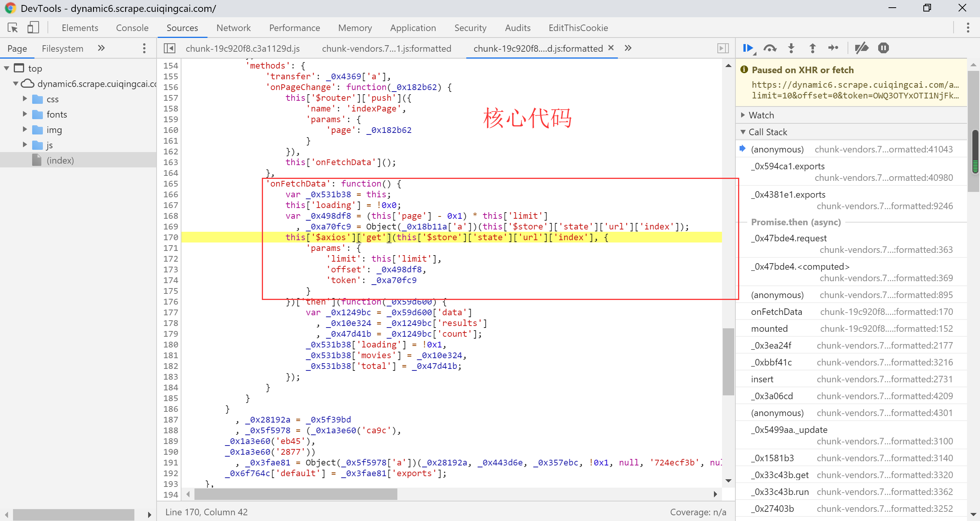Toggle pause on exceptions
Image resolution: width=980 pixels, height=521 pixels.
883,48
